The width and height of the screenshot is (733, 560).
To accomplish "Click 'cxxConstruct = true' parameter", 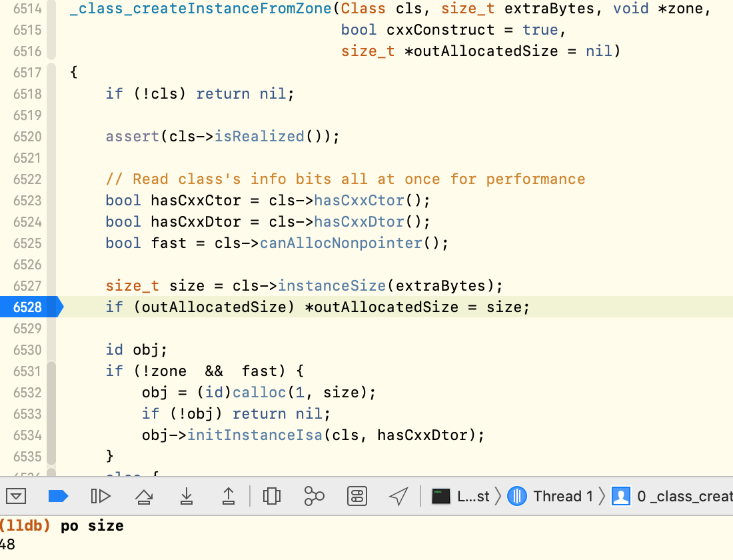I will click(472, 30).
